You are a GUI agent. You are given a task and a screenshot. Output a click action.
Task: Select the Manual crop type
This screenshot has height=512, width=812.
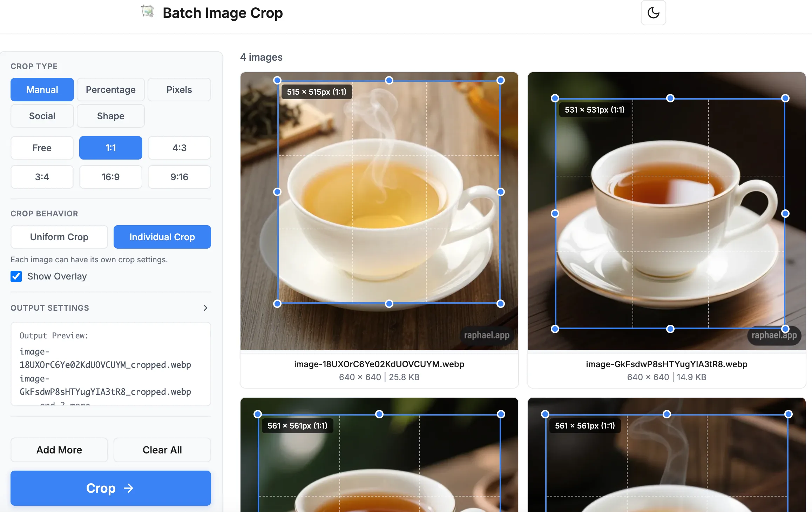pyautogui.click(x=42, y=89)
